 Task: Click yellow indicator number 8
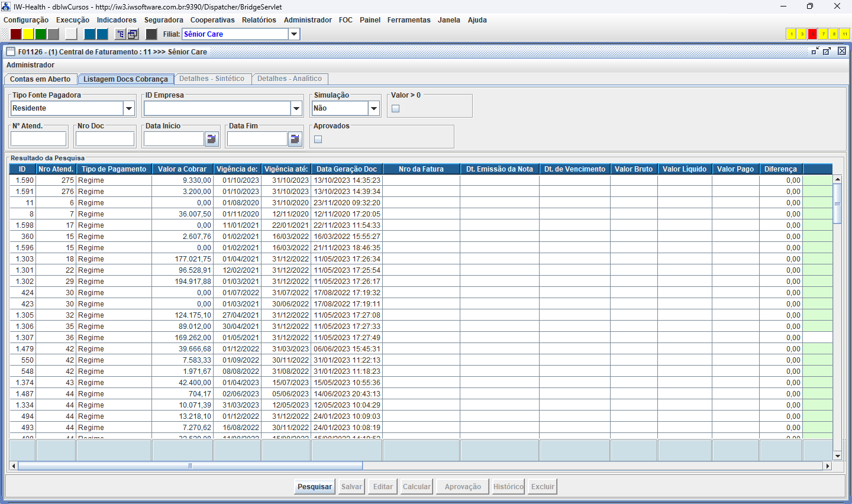(834, 34)
